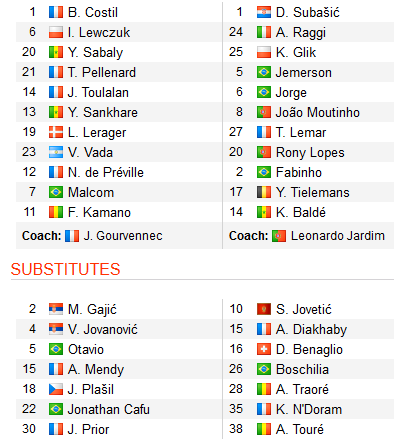This screenshot has width=394, height=441.
Task: Open K. N'Doram player page
Action: coord(309,409)
